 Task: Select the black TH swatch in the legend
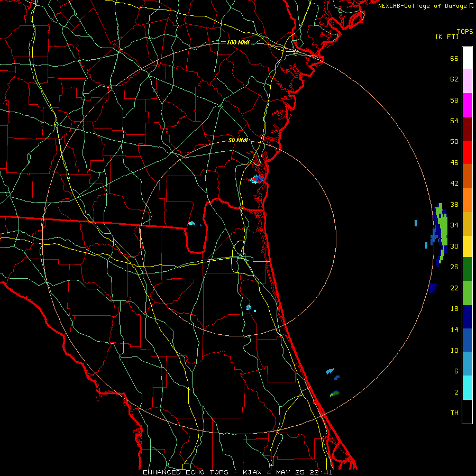point(467,411)
